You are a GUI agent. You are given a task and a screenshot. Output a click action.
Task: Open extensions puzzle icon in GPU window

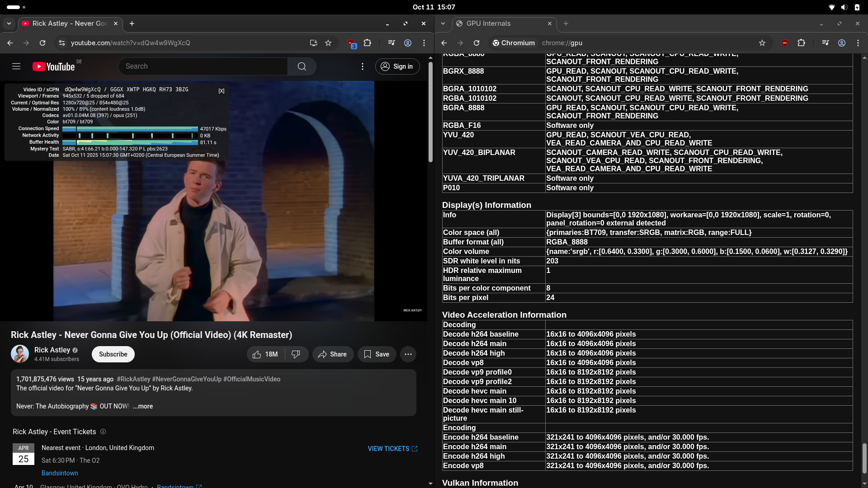(x=801, y=43)
